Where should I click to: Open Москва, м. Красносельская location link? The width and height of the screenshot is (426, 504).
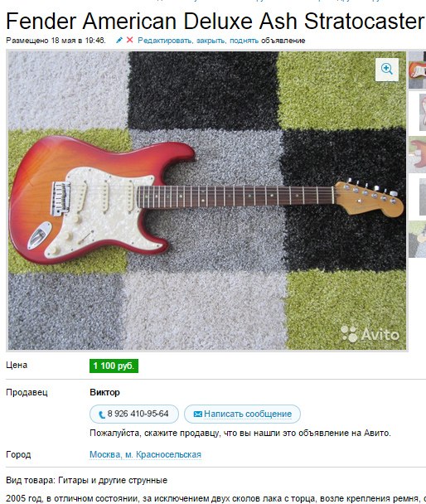point(145,454)
